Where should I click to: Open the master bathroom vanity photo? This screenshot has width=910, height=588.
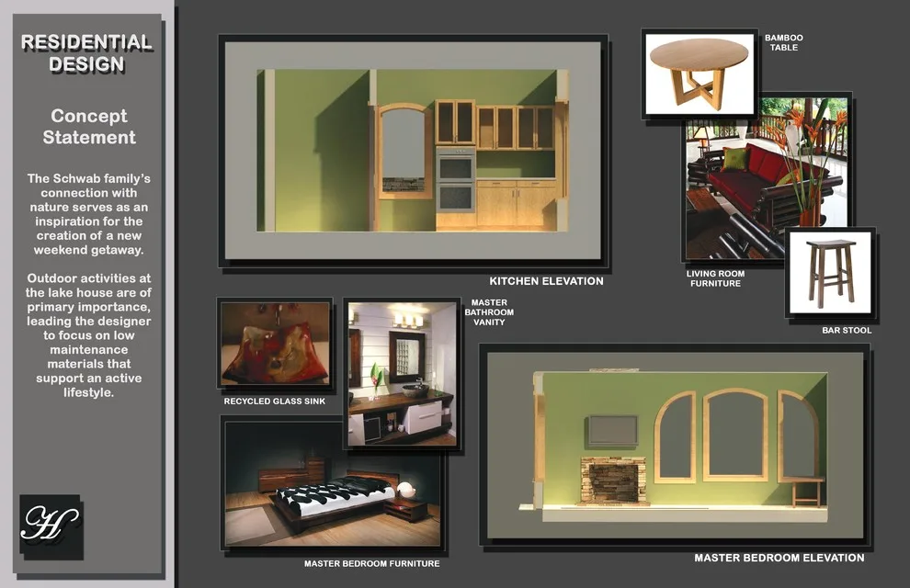402,373
